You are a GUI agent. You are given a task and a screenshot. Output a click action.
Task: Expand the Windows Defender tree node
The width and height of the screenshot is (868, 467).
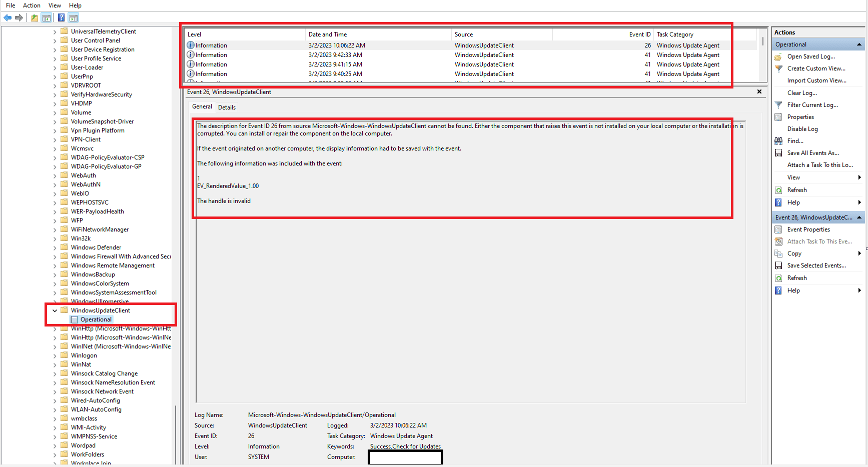coord(55,247)
